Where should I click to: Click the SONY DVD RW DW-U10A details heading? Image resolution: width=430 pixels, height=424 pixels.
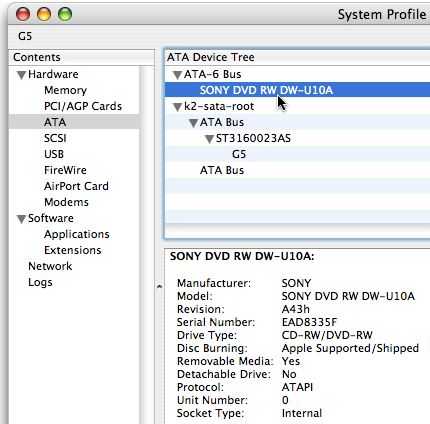242,256
